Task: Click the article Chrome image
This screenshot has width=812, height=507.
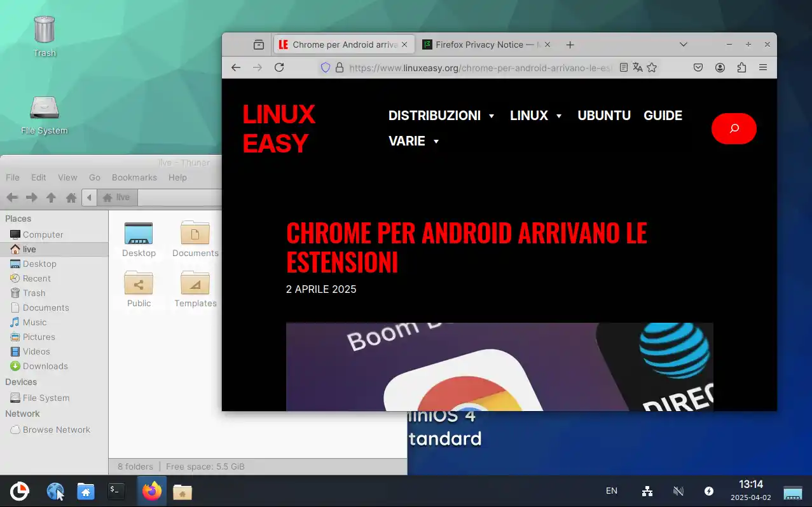Action: pos(499,367)
